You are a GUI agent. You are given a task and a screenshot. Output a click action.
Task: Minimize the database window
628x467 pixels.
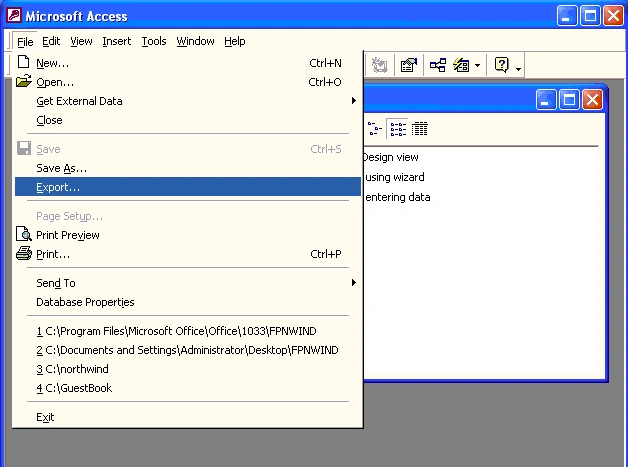pos(546,99)
